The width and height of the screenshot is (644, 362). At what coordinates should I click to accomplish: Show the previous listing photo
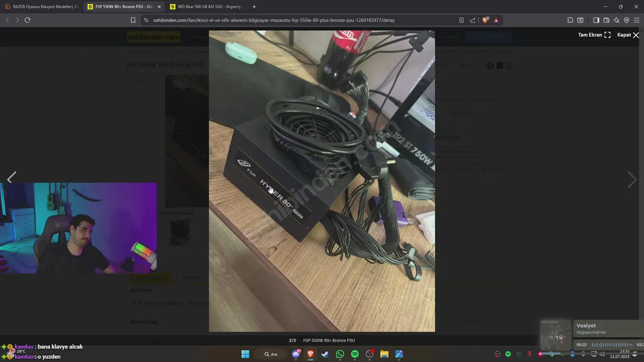pos(11,177)
